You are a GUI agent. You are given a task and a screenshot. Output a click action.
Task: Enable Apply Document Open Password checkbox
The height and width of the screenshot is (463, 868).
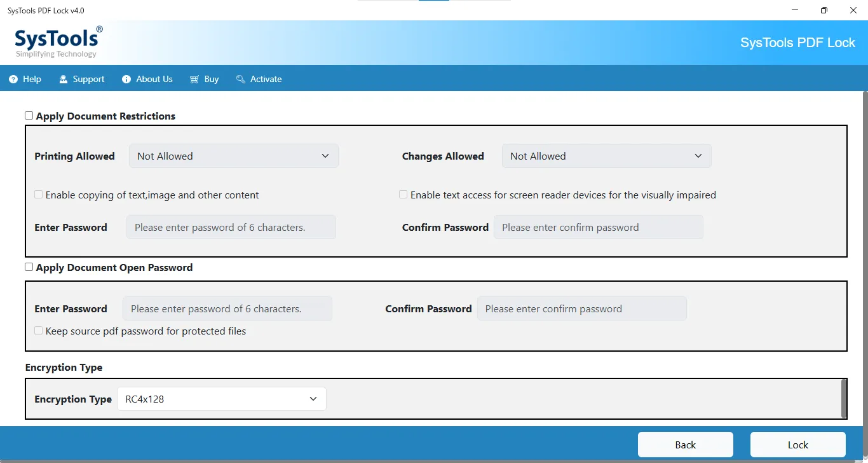tap(29, 267)
